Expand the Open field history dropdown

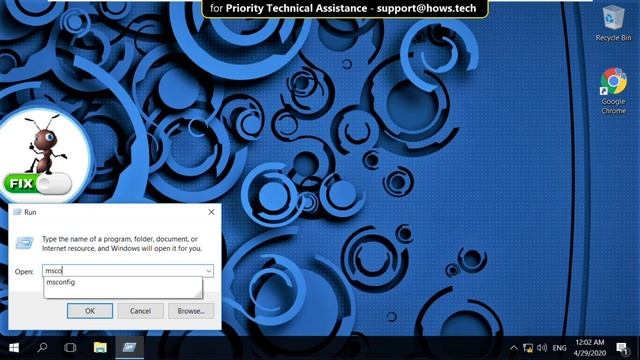(209, 271)
